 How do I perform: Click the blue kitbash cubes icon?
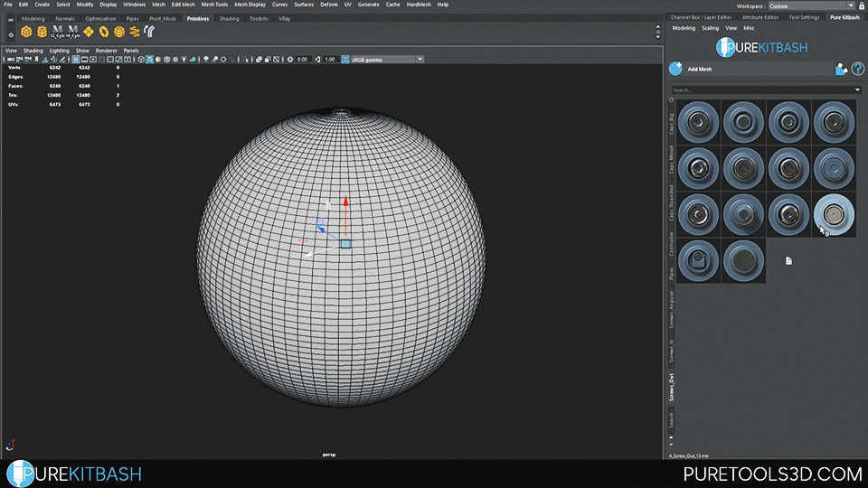(x=841, y=69)
